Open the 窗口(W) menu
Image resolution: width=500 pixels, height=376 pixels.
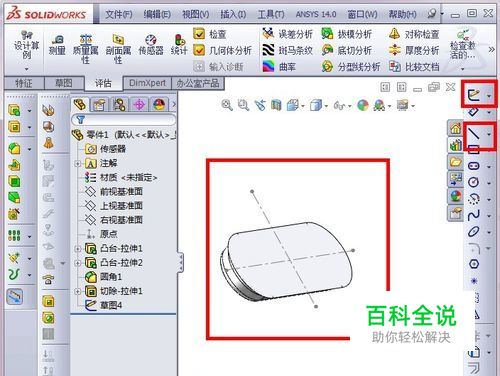pyautogui.click(x=362, y=14)
